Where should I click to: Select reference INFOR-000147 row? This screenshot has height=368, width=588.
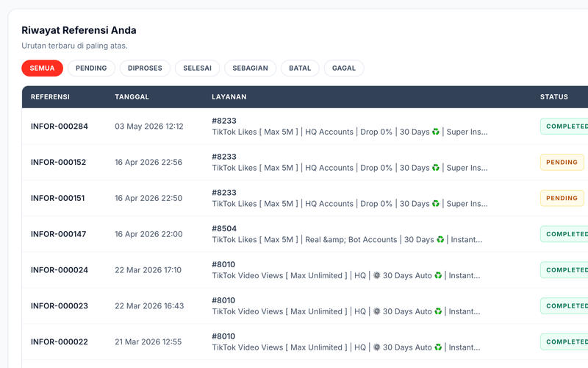pos(305,234)
